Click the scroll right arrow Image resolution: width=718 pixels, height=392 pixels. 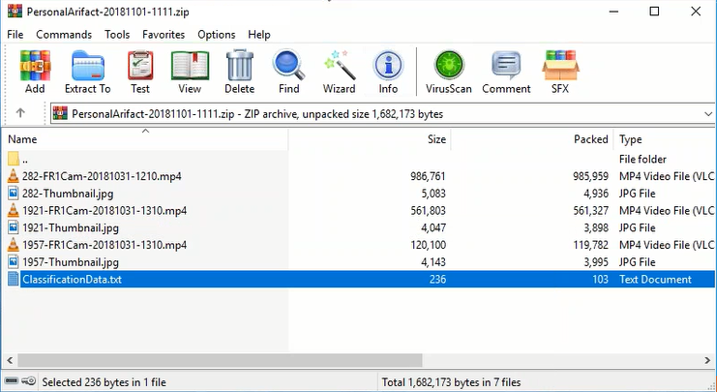click(x=707, y=360)
